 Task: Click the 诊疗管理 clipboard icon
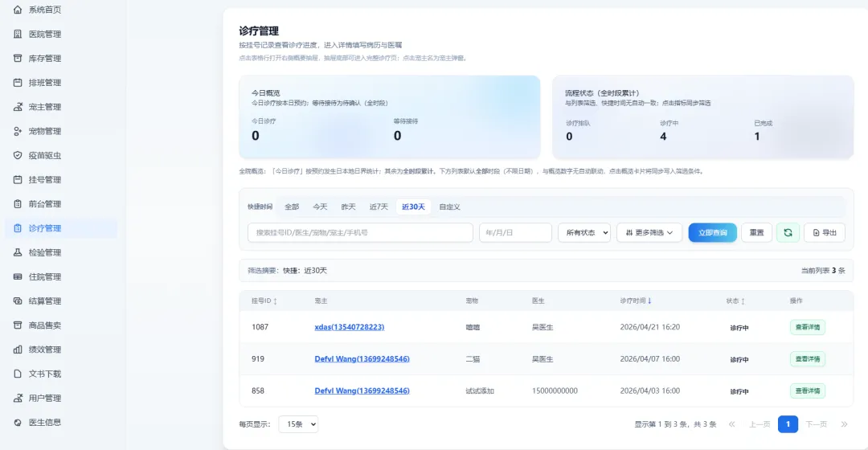point(18,228)
